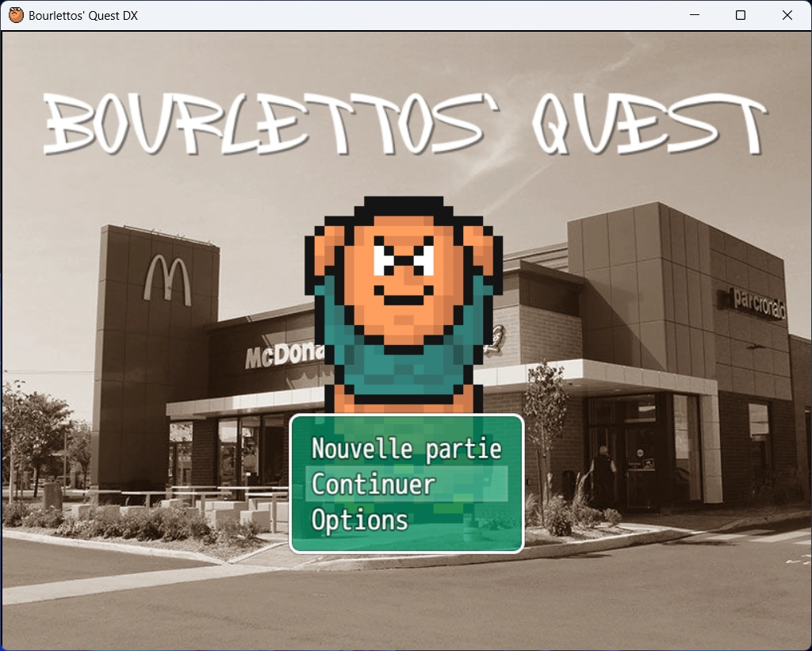Click the Bourlettos' Quest DX title bar text
Screen dimensions: 812x651
tap(83, 14)
